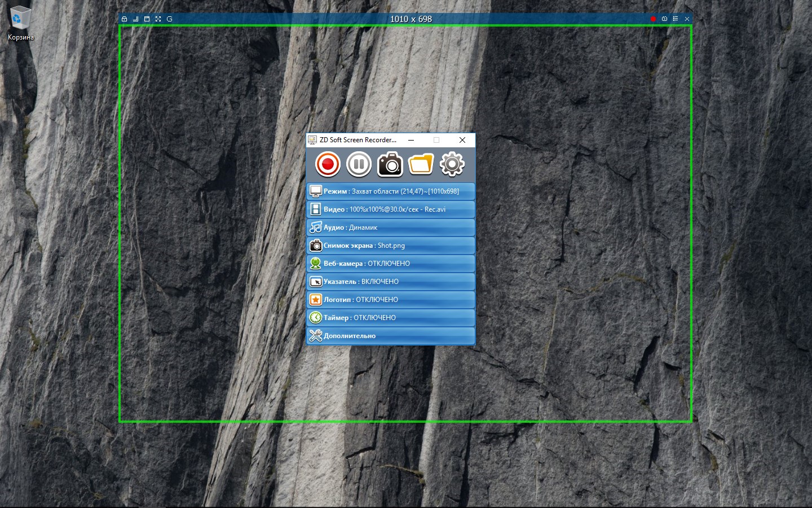The width and height of the screenshot is (812, 508).
Task: Open the Видео settings row
Action: [391, 209]
